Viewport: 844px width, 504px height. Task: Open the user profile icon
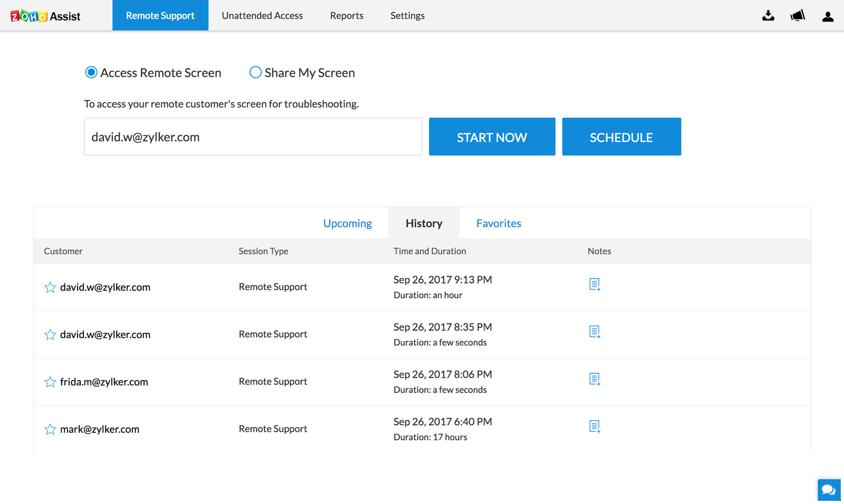(x=828, y=16)
